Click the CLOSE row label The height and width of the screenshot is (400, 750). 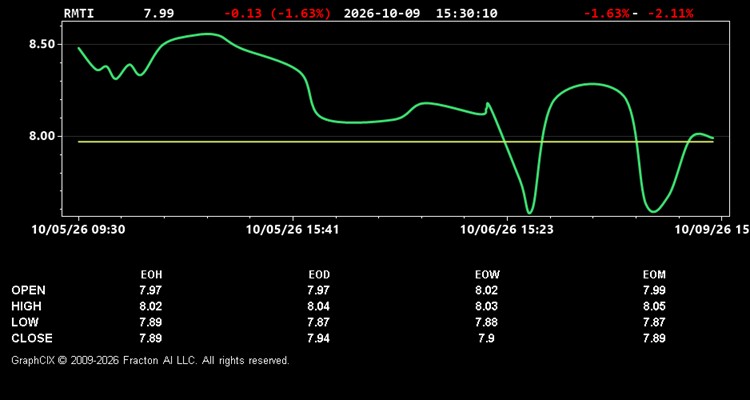coord(32,338)
